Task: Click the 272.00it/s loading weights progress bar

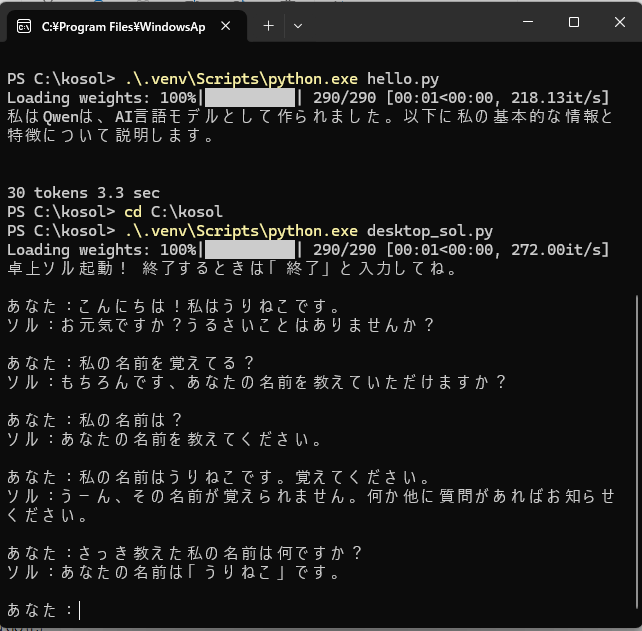Action: tap(250, 250)
